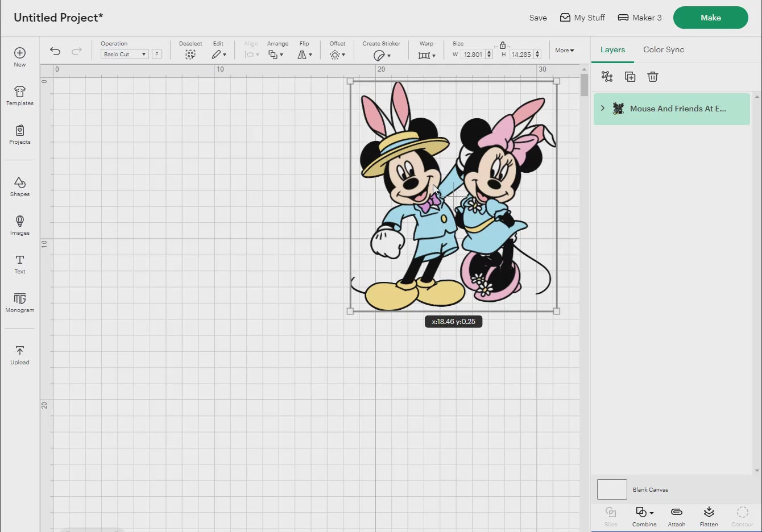Open the Templates panel
The height and width of the screenshot is (532, 762).
pyautogui.click(x=20, y=95)
